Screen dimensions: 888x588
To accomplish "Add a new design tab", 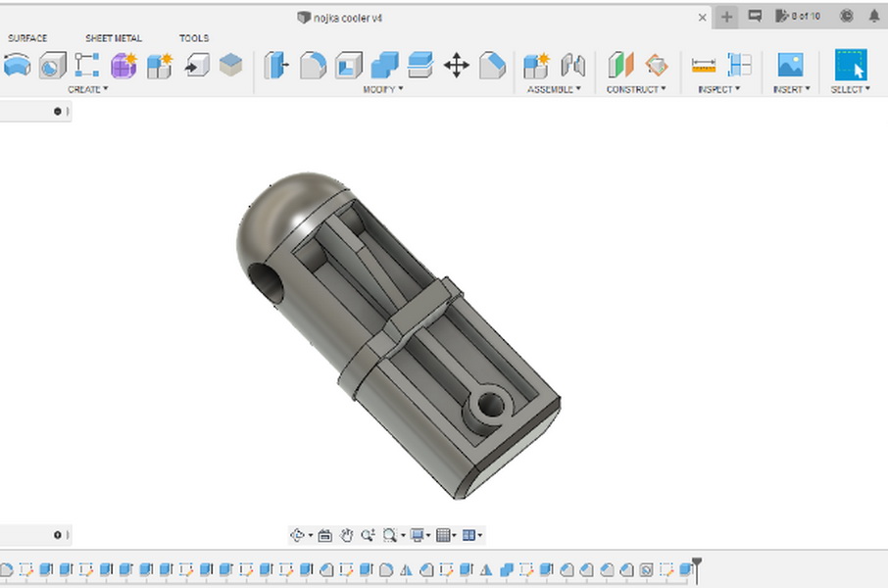I will (726, 17).
